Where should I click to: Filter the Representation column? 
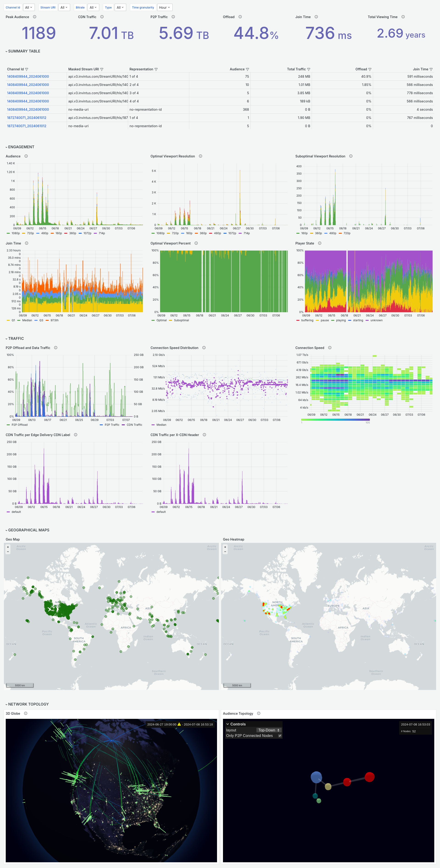(156, 69)
